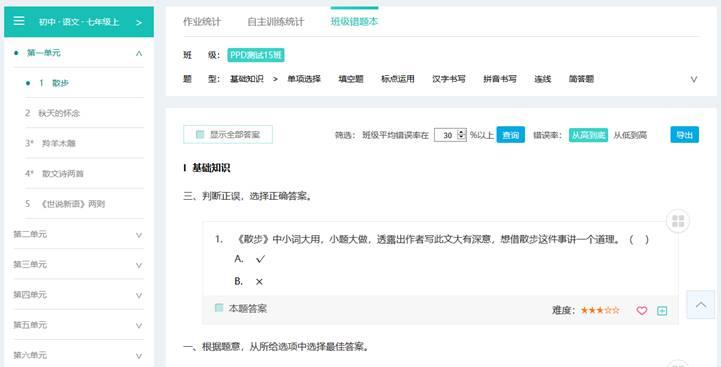Click the arrow next to 七年级上 header

click(139, 22)
